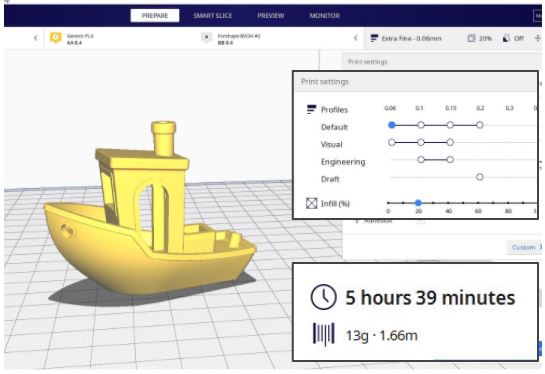Screen dimensions: 545x374
Task: Select Visual profile at 0.1 layer height
Action: 421,143
